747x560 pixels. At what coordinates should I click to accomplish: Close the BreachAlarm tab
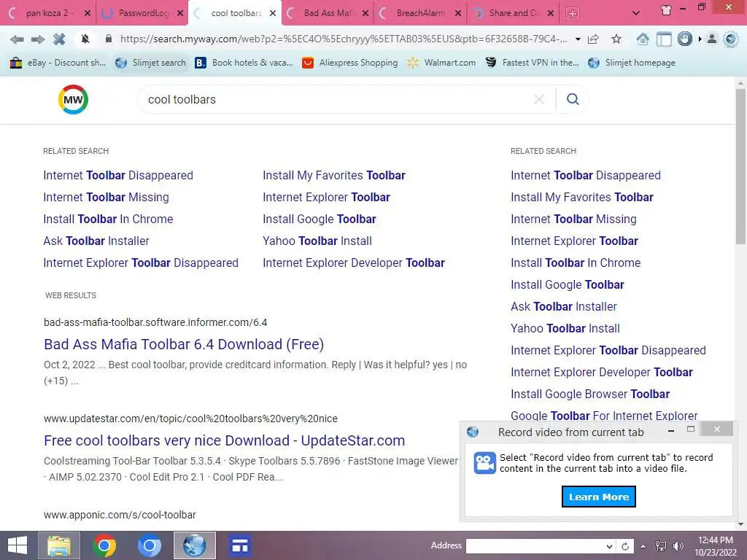tap(458, 13)
